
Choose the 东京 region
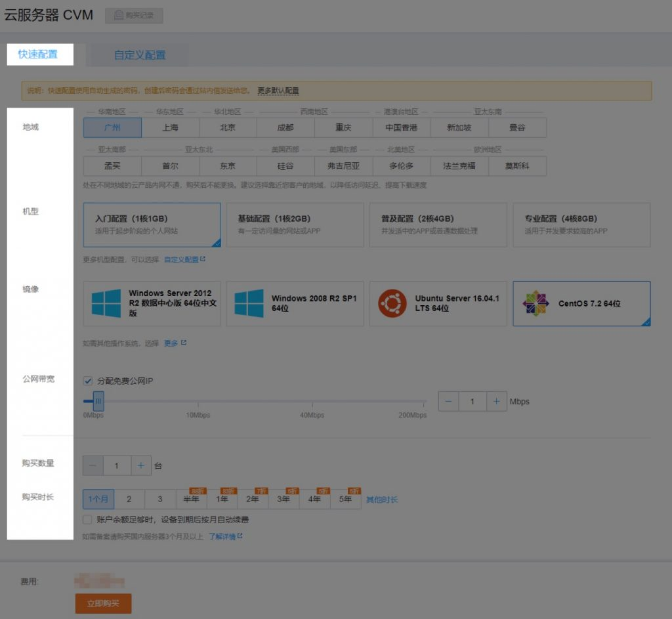pos(228,166)
